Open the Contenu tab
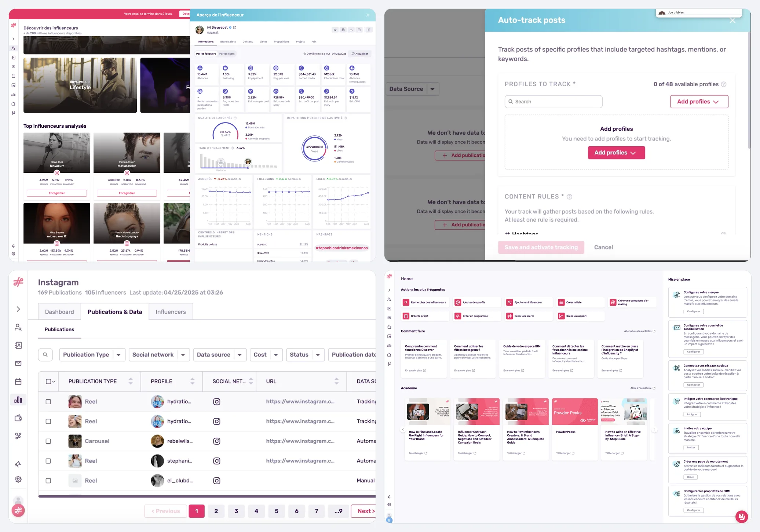This screenshot has height=532, width=760. (248, 42)
